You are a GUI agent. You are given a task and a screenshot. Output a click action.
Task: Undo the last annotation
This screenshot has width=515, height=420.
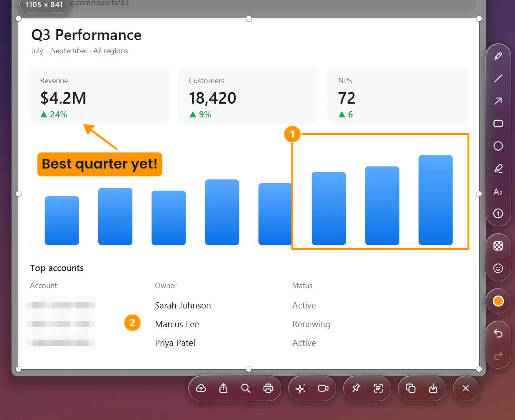(x=498, y=333)
